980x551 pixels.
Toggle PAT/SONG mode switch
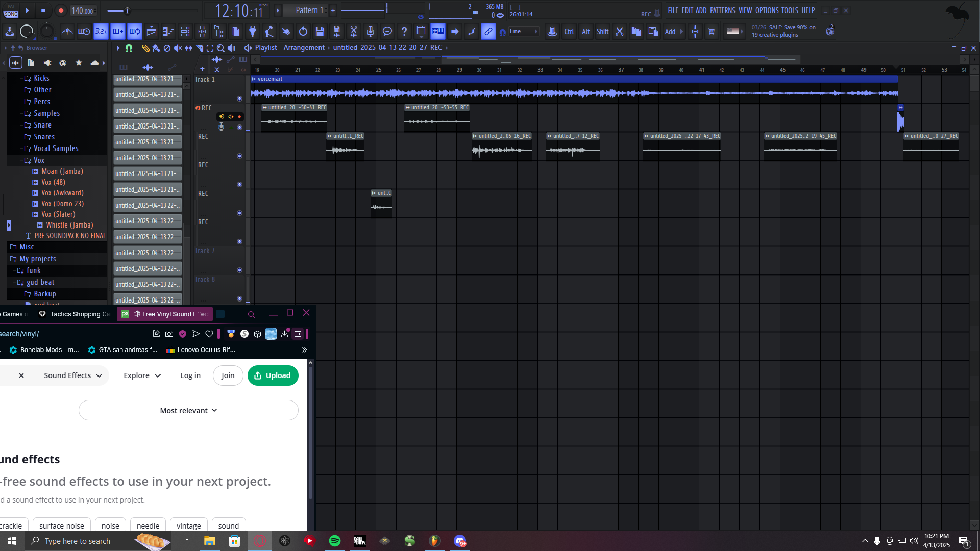[11, 11]
